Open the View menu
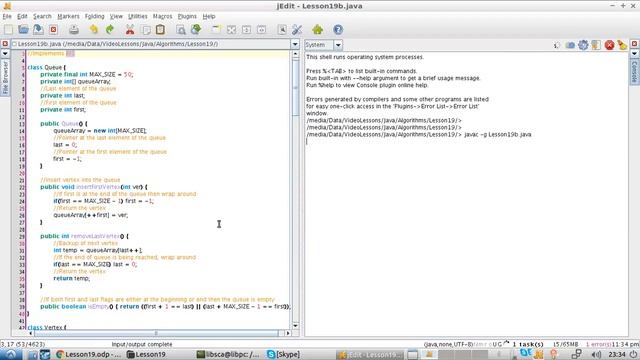The image size is (640, 360). tap(116, 16)
